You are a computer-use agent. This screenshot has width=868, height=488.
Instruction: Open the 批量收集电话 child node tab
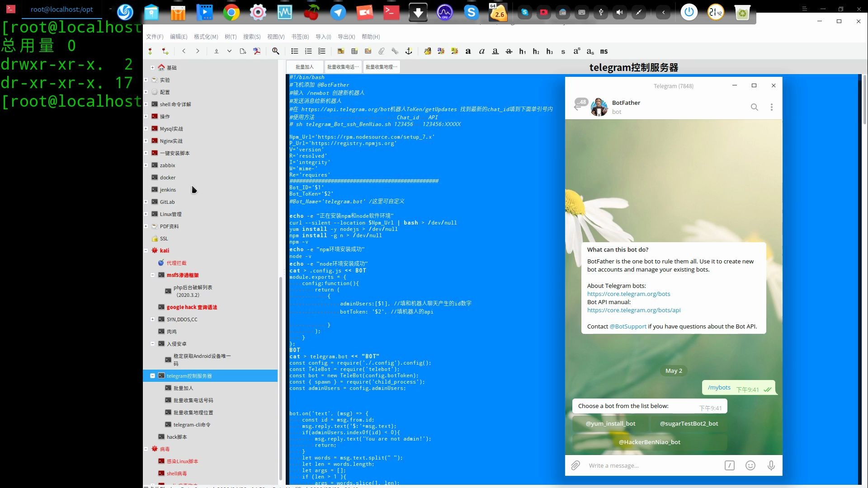point(343,67)
